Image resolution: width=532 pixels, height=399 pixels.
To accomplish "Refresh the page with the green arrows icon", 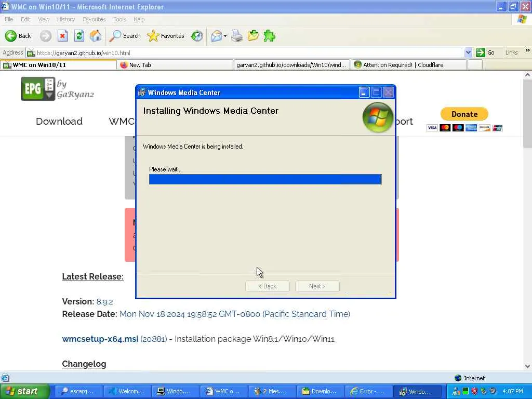I will click(79, 36).
